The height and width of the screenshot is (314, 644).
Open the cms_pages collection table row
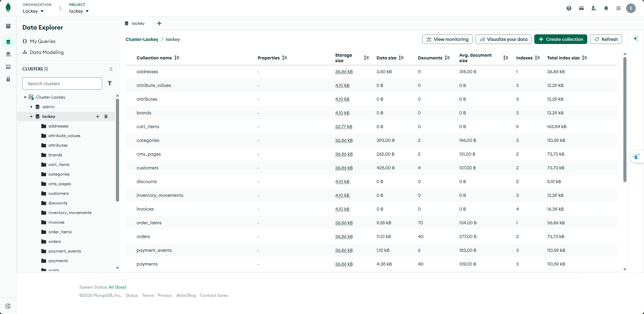point(371,154)
